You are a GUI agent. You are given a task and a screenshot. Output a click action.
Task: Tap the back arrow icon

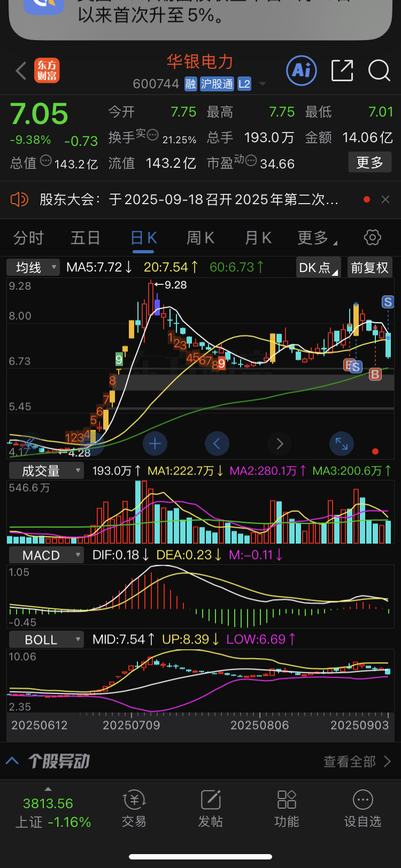pyautogui.click(x=21, y=71)
